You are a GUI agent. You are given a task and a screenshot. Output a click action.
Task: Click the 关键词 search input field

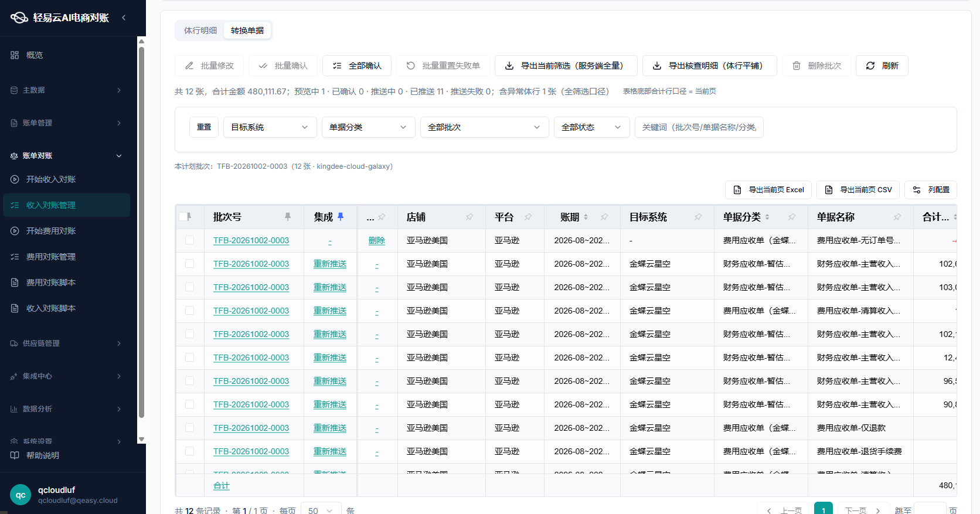pyautogui.click(x=699, y=127)
